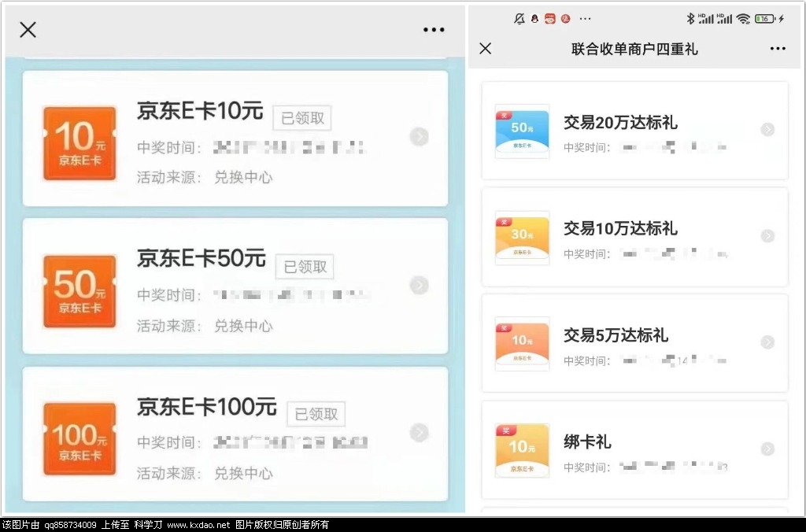
Task: Expand the 交易20万达标礼 chevron arrow
Action: click(767, 130)
